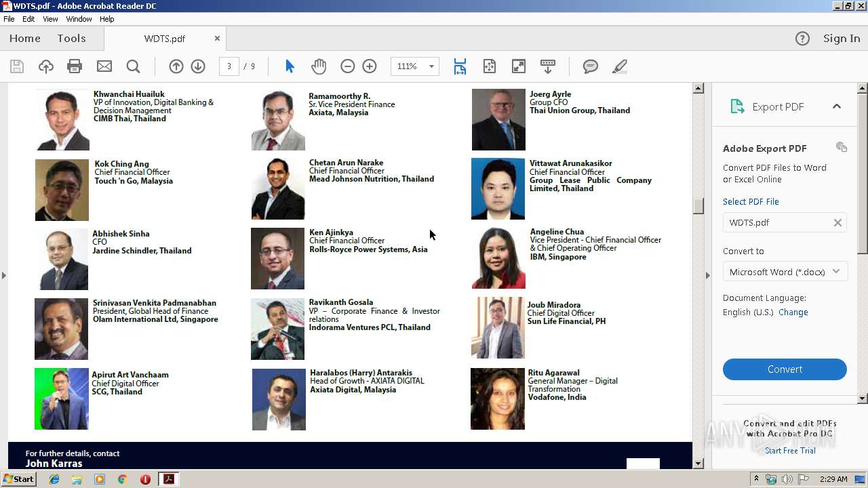Click the Convert button
Image resolution: width=868 pixels, height=488 pixels.
[x=785, y=369]
